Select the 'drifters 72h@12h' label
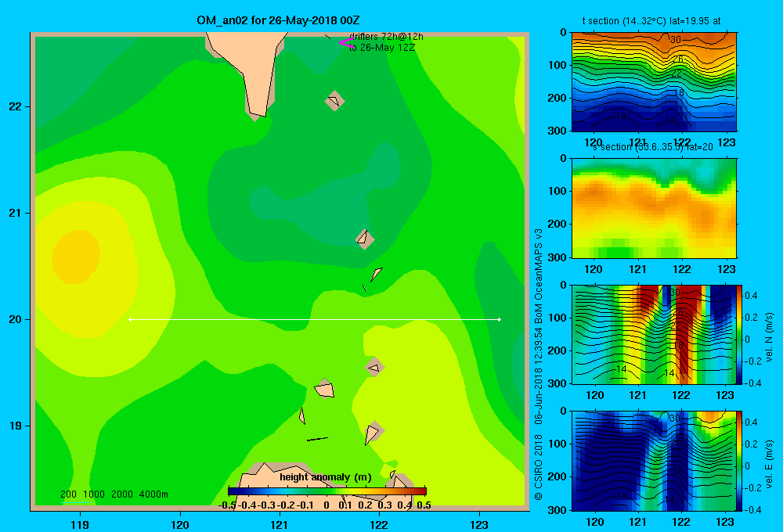The width and height of the screenshot is (783, 532). (387, 37)
